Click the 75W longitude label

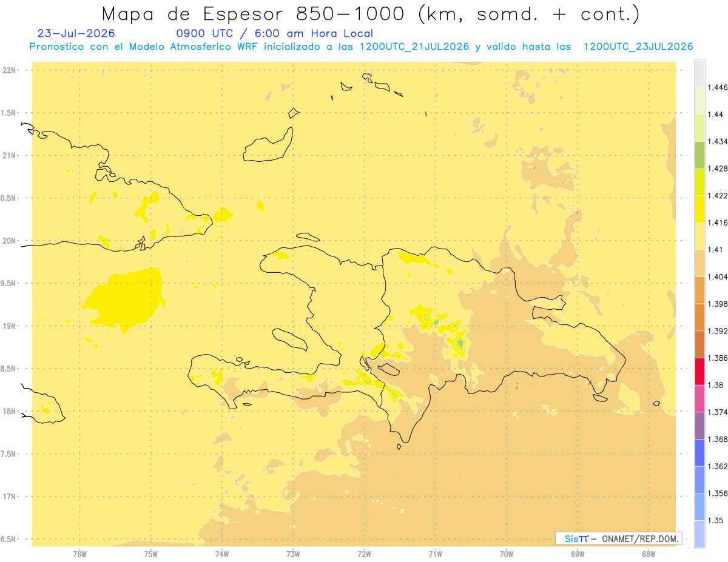tap(151, 554)
